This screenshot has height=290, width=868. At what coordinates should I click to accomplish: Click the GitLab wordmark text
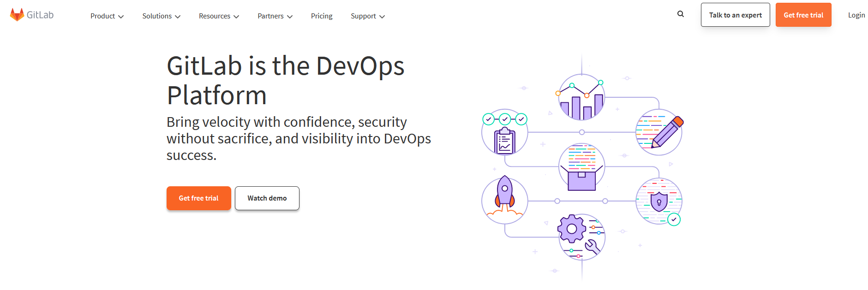40,15
